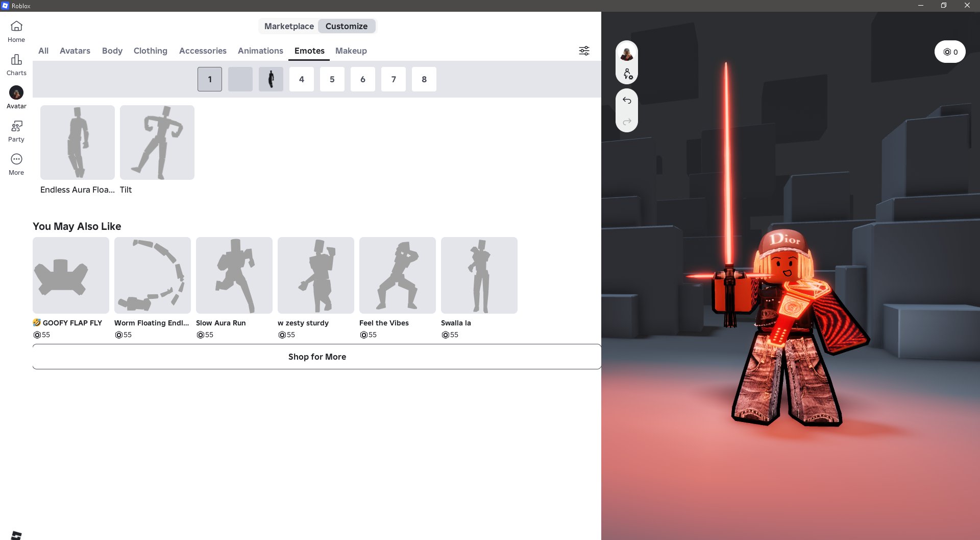Image resolution: width=980 pixels, height=540 pixels.
Task: Open the Animations category tab
Action: (260, 51)
